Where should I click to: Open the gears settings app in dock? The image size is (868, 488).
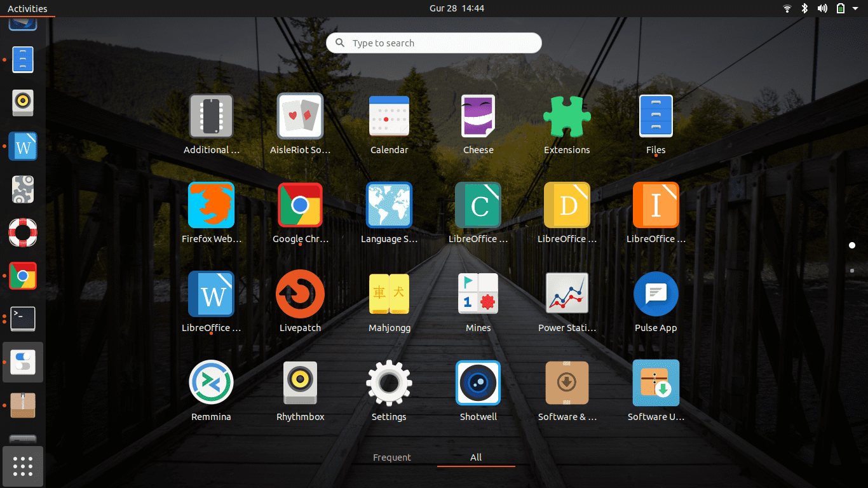click(23, 189)
